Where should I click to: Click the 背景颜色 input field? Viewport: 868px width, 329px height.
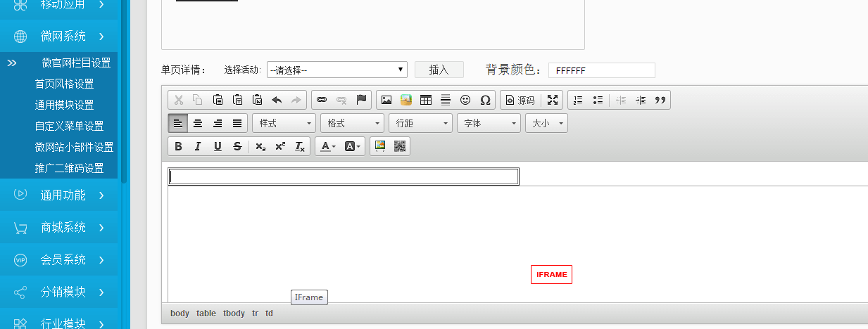point(601,70)
